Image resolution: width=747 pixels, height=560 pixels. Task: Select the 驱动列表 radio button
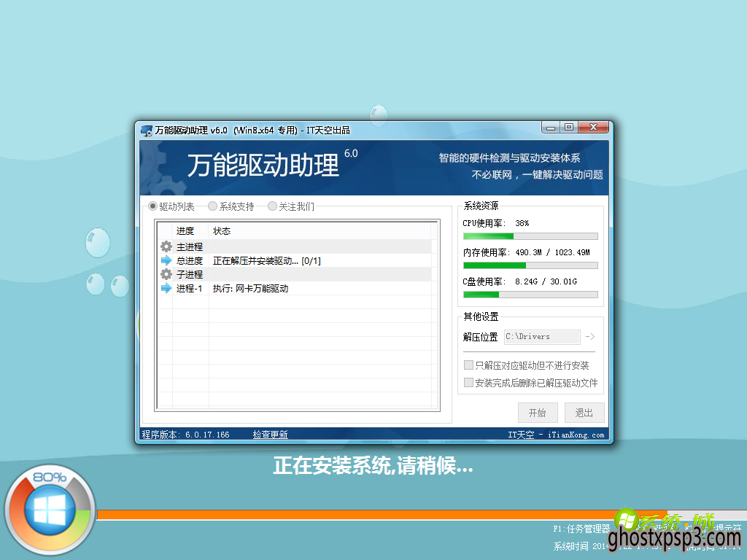[152, 206]
